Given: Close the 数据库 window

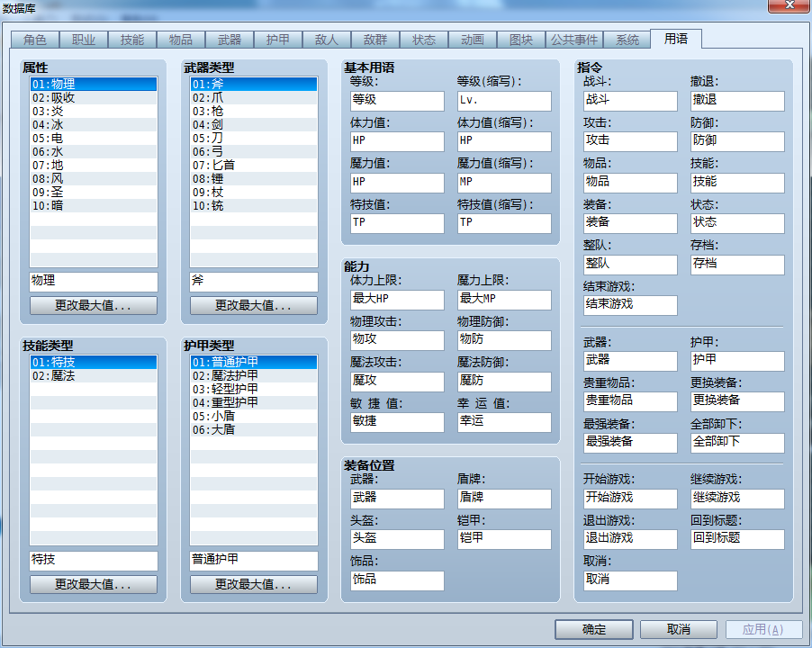Looking at the screenshot, I should click(789, 5).
